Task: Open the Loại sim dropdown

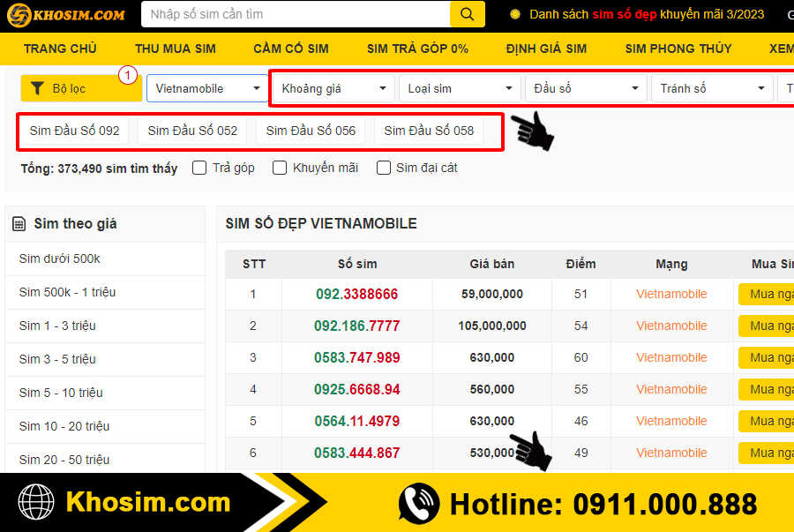Action: [x=460, y=88]
